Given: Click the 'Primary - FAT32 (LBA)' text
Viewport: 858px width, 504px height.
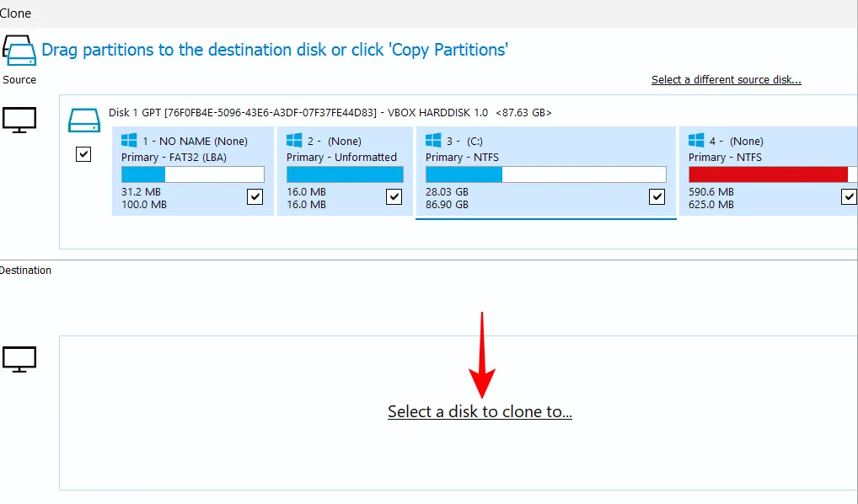Looking at the screenshot, I should coord(174,158).
